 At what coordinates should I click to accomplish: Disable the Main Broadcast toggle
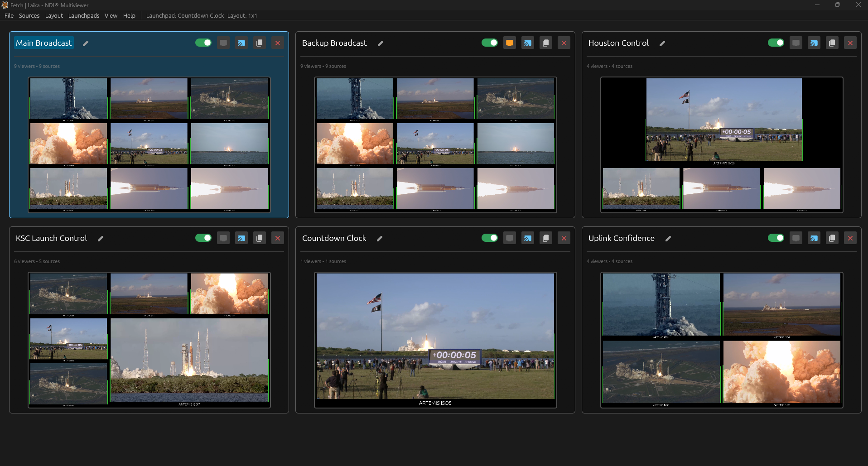[x=204, y=42]
